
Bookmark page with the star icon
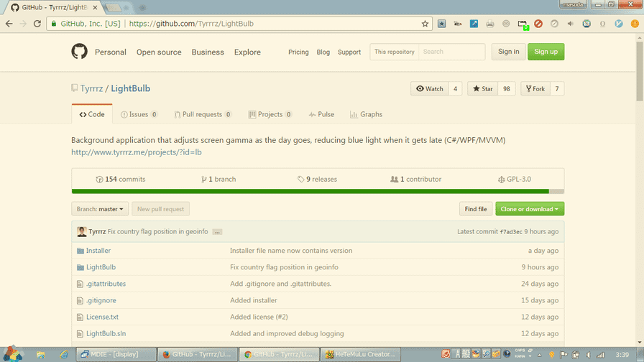tap(425, 24)
